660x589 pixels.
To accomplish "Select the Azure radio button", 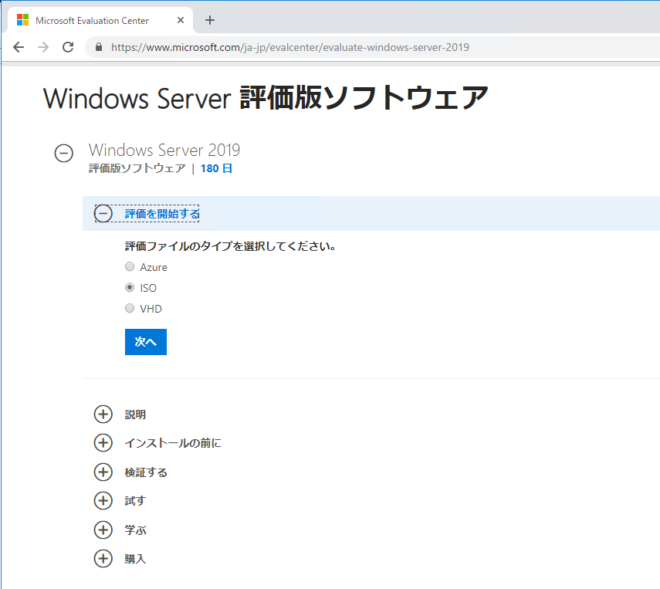I will (130, 267).
